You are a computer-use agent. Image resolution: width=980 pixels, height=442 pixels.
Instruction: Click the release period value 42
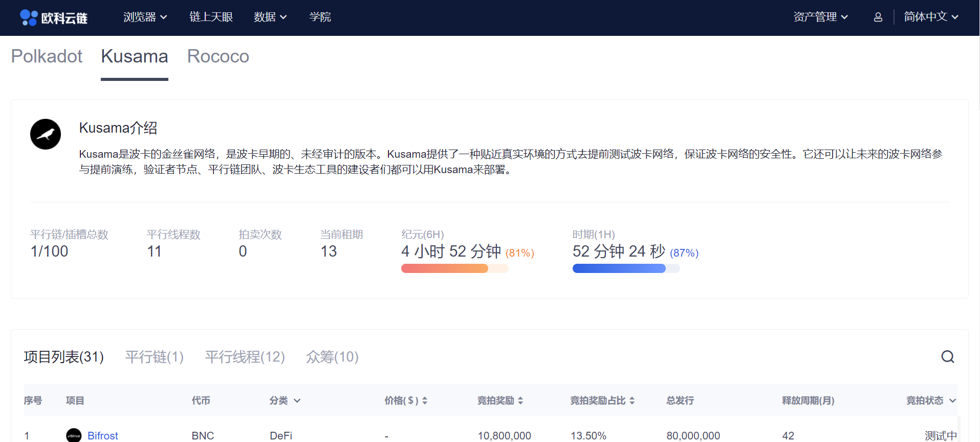[x=788, y=435]
